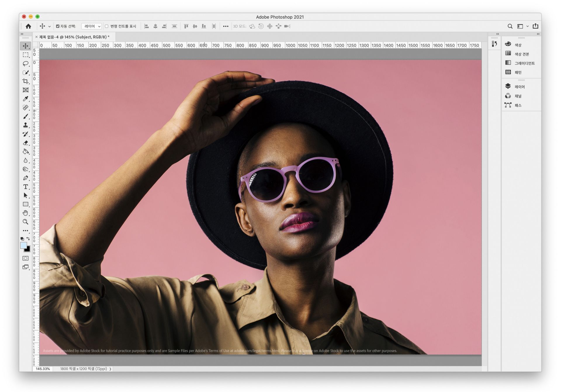Click the Home button
Viewport: 561px width, 392px height.
[28, 26]
